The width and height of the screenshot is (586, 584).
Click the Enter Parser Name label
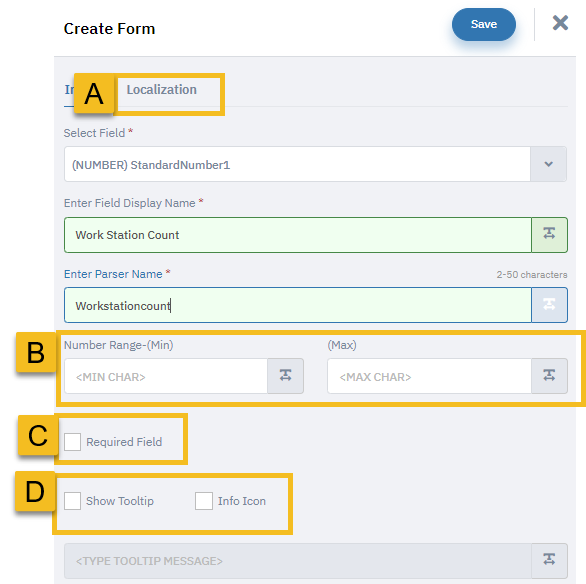click(x=113, y=274)
